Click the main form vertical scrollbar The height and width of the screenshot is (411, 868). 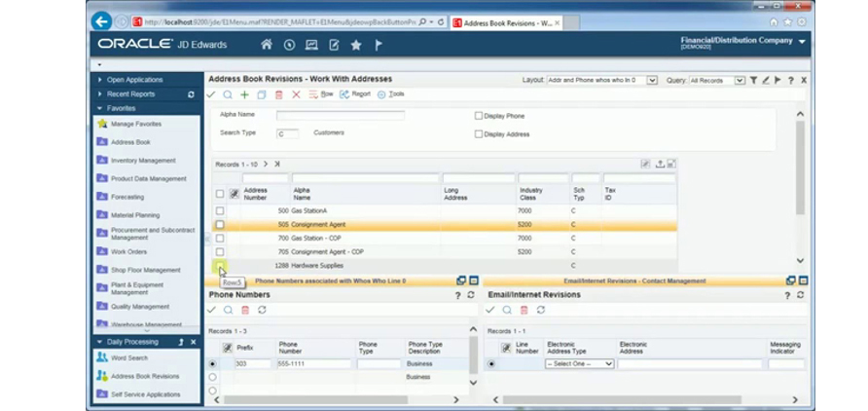(800, 168)
